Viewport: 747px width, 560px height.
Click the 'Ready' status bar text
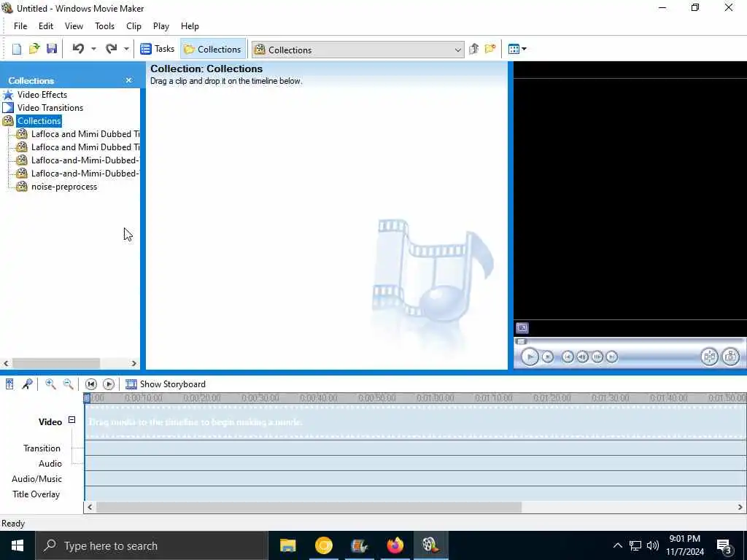[x=13, y=524]
